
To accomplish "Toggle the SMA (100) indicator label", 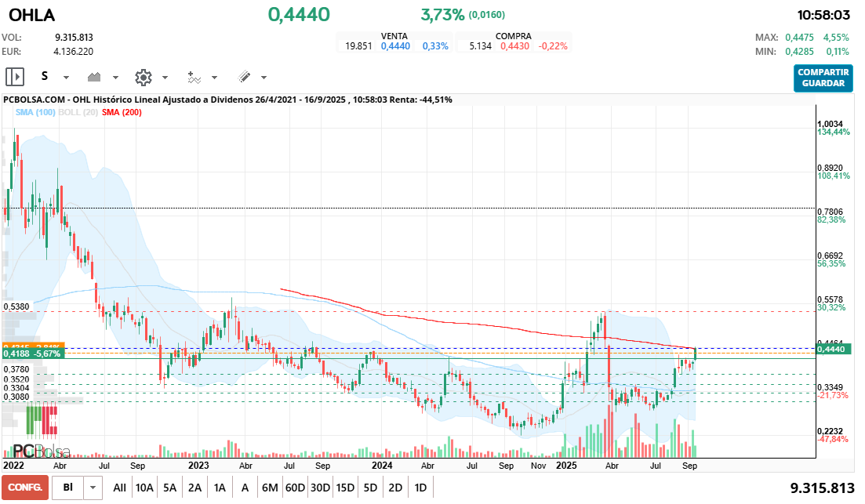I will pyautogui.click(x=35, y=113).
